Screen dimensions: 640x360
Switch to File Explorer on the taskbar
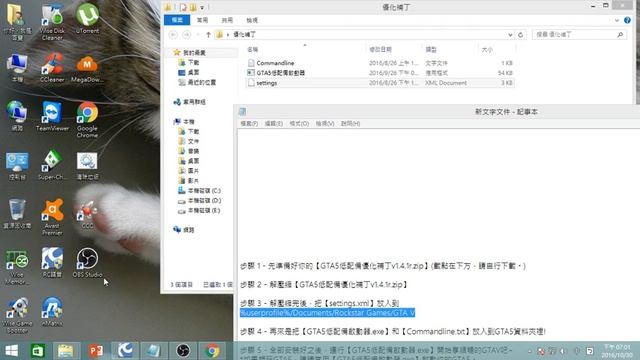(x=65, y=351)
